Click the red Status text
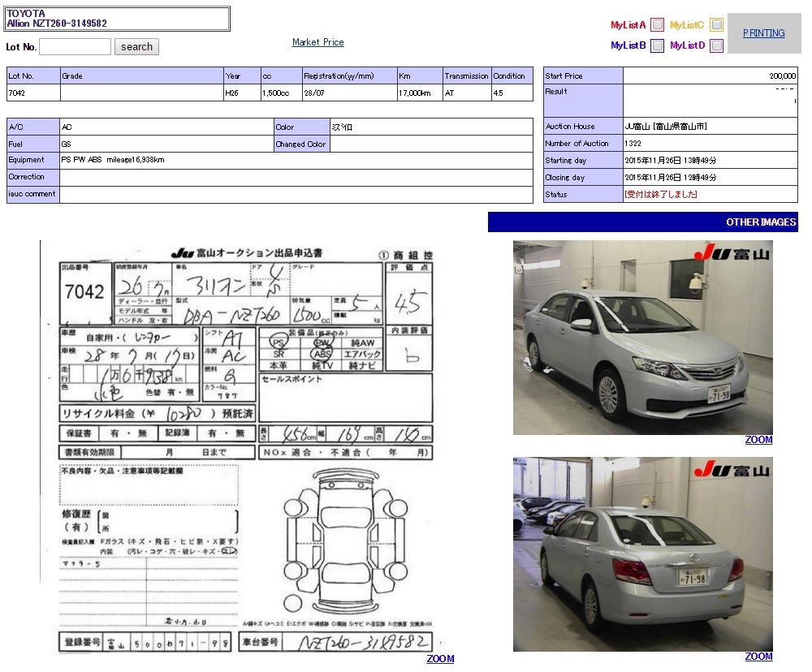Viewport: 812px width, 672px height. tap(660, 195)
